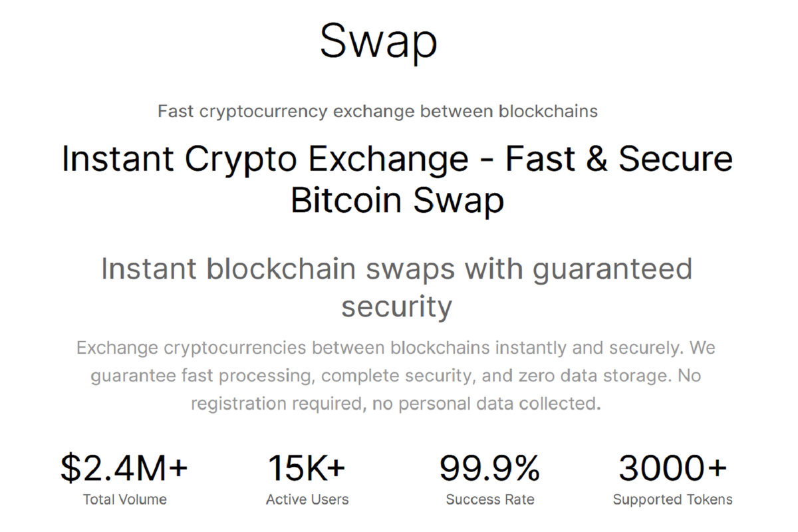Click the "Active Users" label
This screenshot has height=532, width=798.
point(307,499)
